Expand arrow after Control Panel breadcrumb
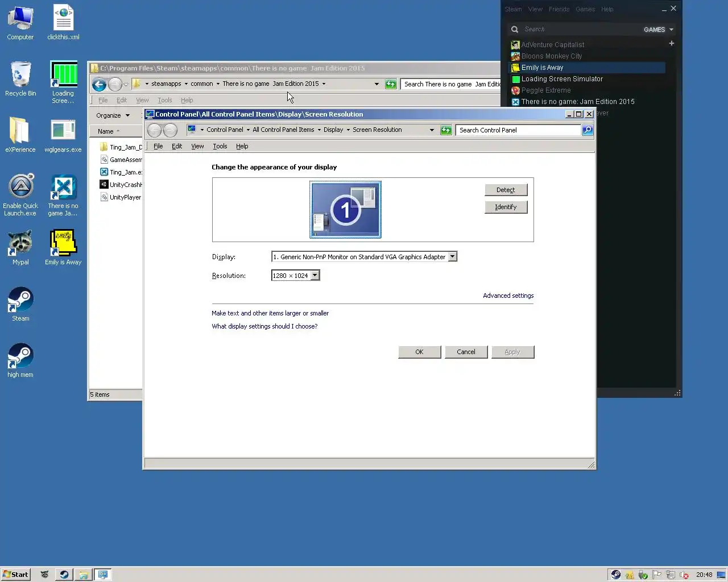This screenshot has height=582, width=728. click(248, 130)
